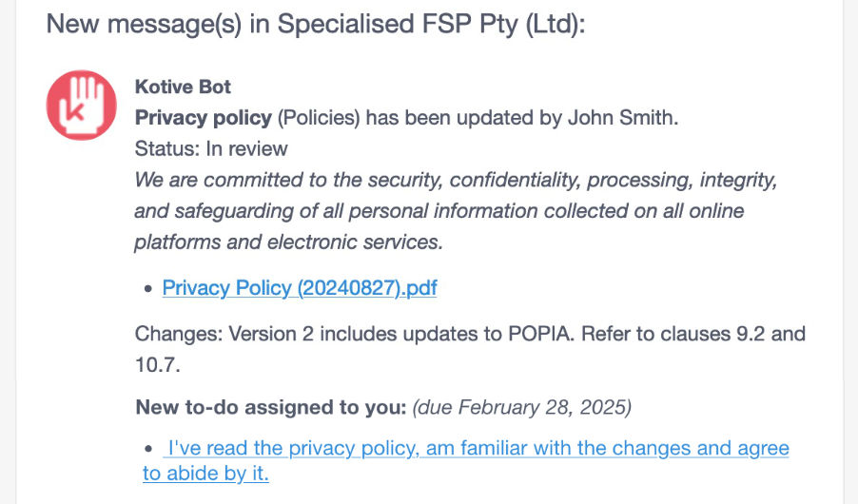The image size is (858, 504).
Task: Click the word 'POPIA' in the changes line
Action: tap(540, 333)
